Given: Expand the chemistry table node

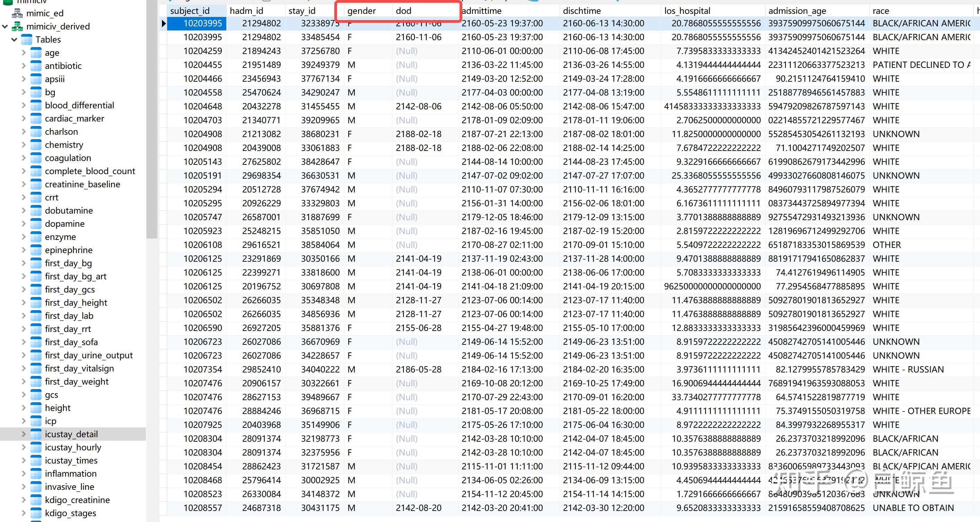Looking at the screenshot, I should point(24,145).
